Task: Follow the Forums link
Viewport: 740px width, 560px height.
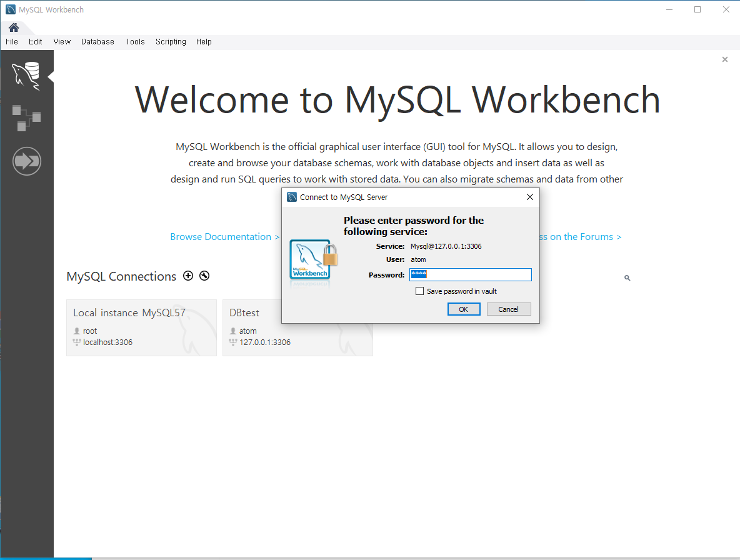Action: tap(581, 237)
